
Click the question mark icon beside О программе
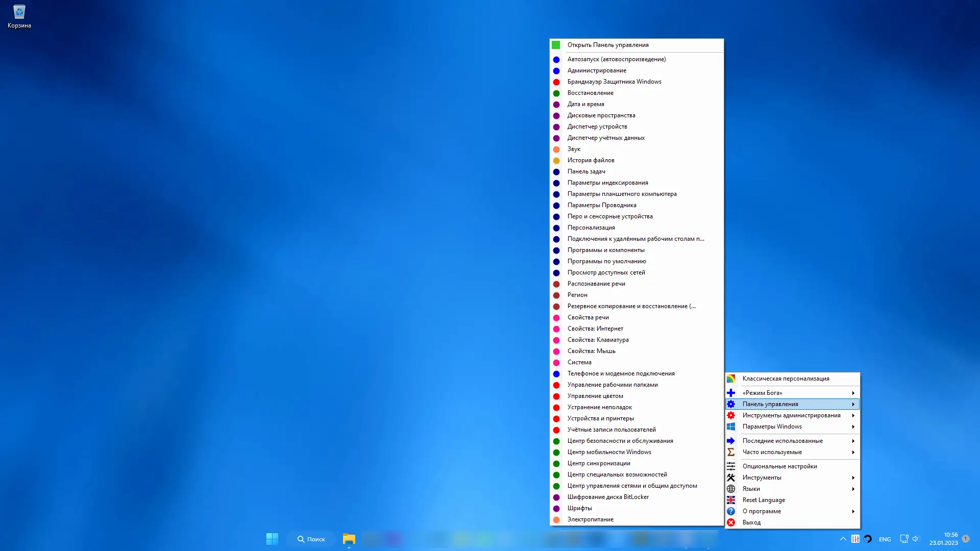731,511
